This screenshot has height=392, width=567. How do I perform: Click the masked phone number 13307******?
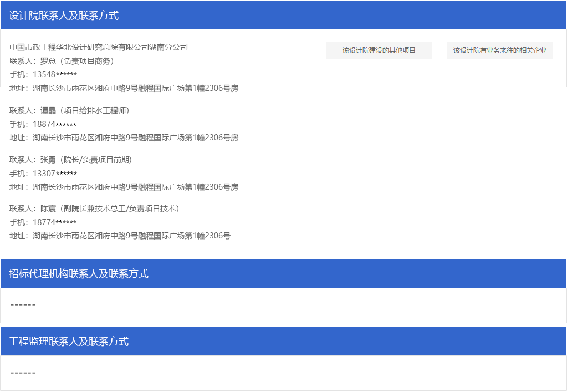54,174
